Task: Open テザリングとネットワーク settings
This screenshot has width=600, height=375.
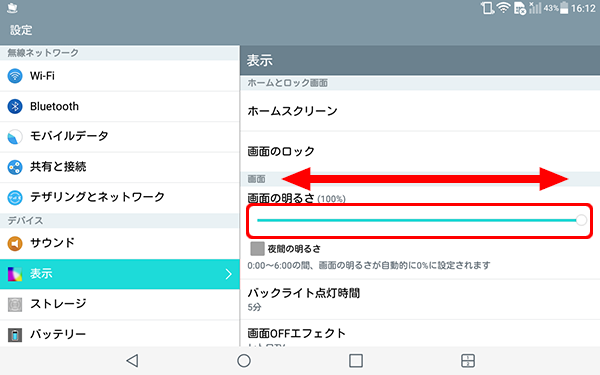Action: click(120, 197)
